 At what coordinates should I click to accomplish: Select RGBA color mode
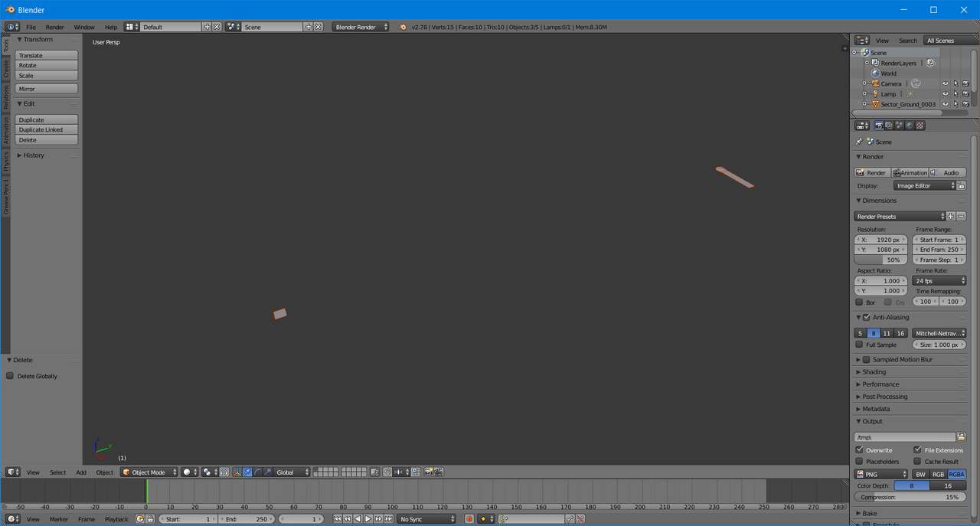[x=957, y=475]
